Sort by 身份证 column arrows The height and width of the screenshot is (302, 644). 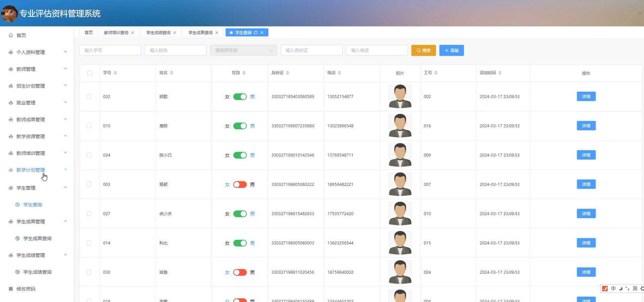coord(288,73)
